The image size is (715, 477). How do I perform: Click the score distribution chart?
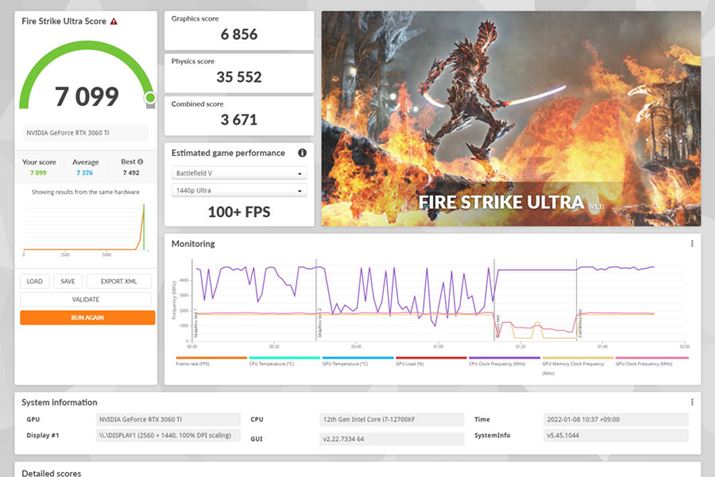pos(86,229)
